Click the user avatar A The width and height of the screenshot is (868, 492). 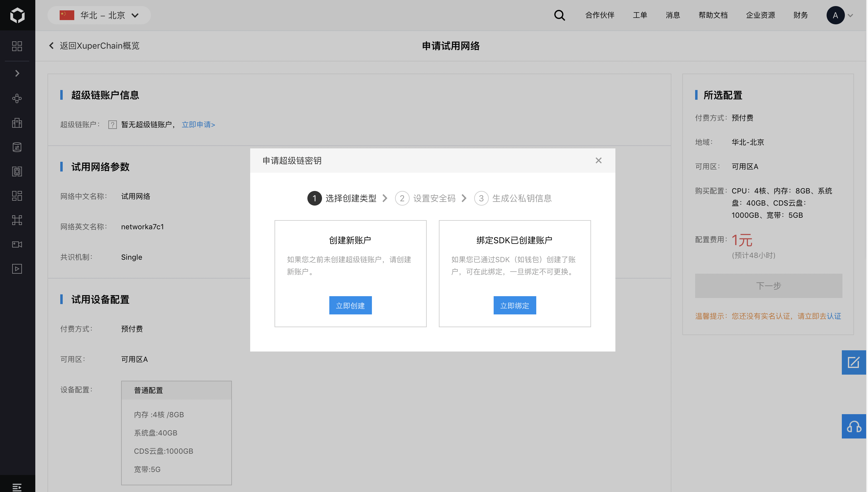point(835,15)
